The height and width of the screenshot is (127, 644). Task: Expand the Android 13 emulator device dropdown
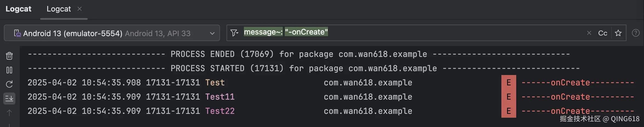click(x=112, y=33)
